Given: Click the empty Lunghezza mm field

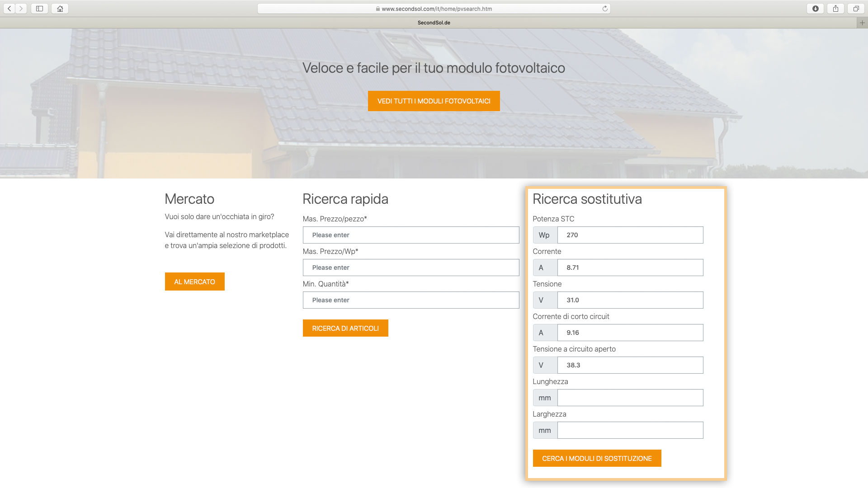Looking at the screenshot, I should click(630, 398).
